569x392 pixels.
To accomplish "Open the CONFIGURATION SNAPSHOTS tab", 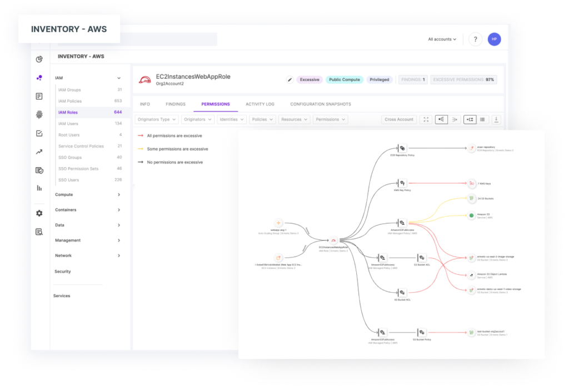I will 321,104.
